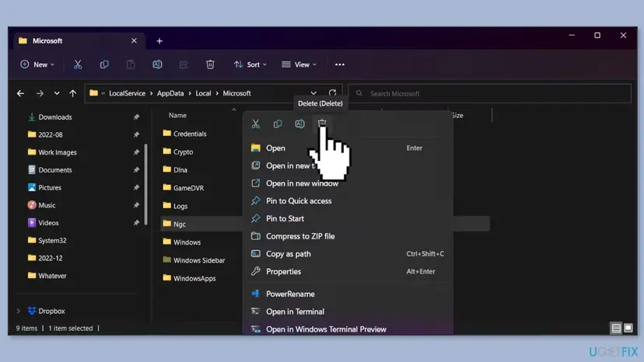Click chevron after AppData in the path
This screenshot has width=644, height=362.
pyautogui.click(x=190, y=93)
